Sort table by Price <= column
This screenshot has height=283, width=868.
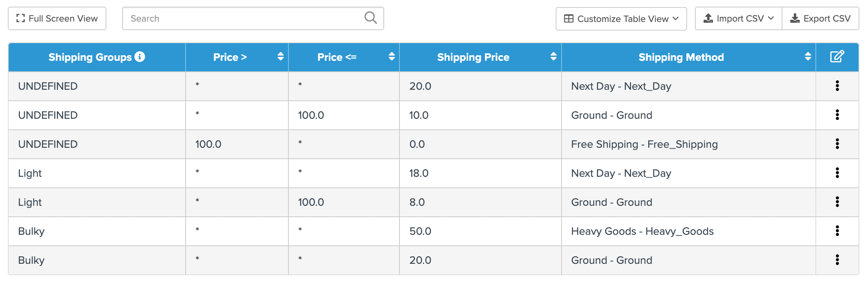point(391,57)
